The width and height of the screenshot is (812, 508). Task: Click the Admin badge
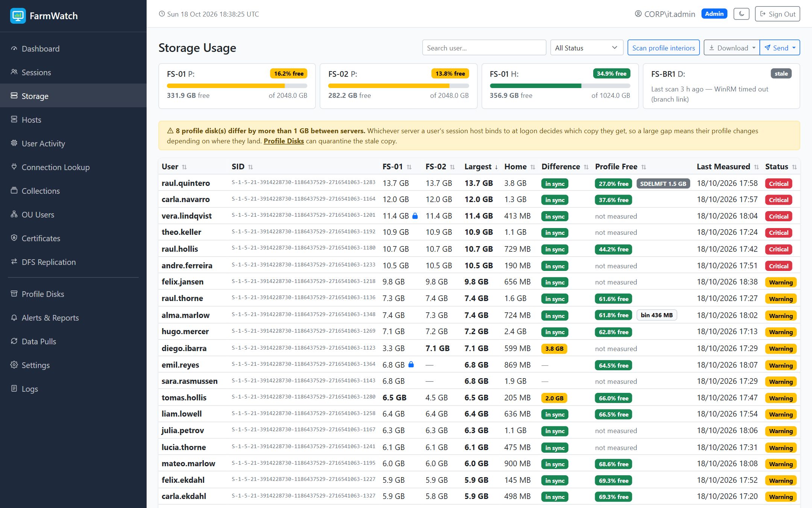coord(714,14)
